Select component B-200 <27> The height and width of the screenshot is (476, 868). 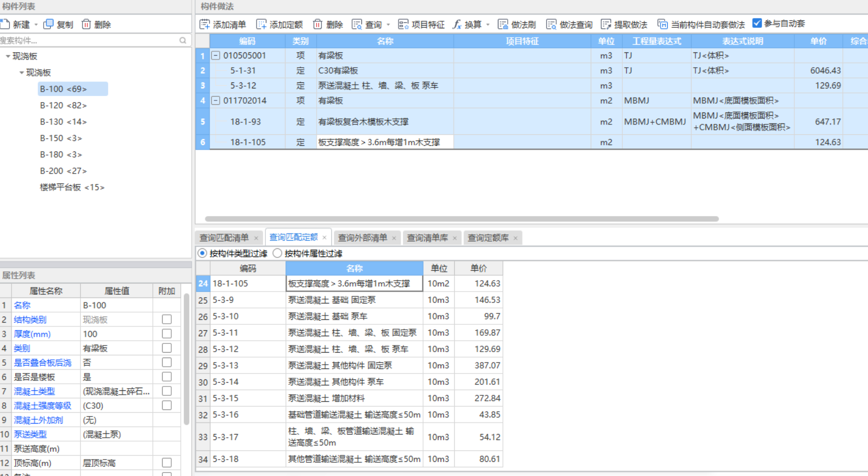(x=63, y=171)
